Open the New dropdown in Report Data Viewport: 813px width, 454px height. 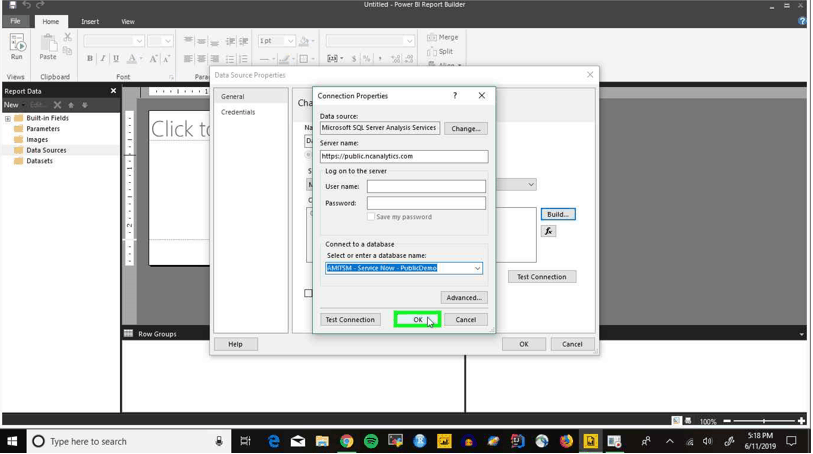(x=14, y=105)
